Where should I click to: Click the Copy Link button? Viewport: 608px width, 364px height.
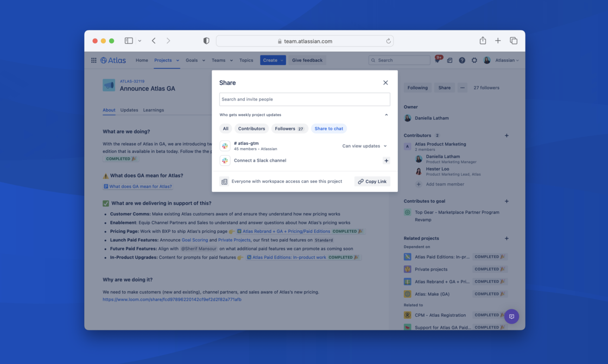pyautogui.click(x=372, y=181)
